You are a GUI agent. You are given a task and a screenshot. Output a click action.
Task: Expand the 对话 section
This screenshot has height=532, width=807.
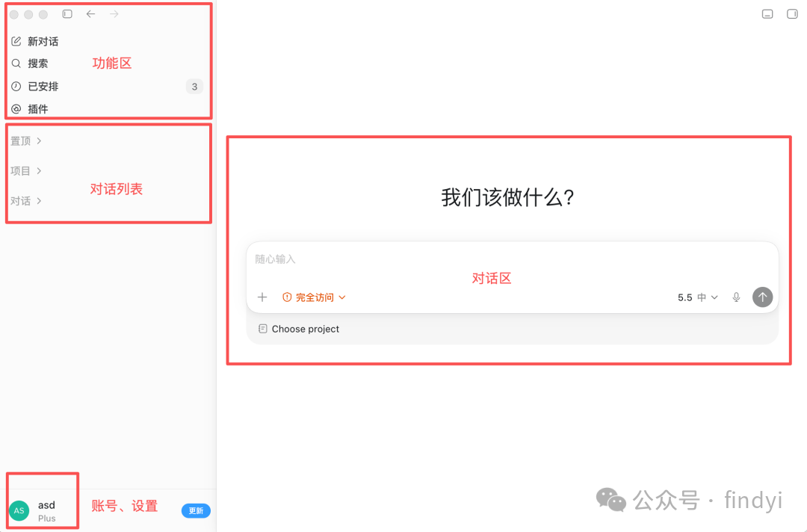(x=25, y=201)
